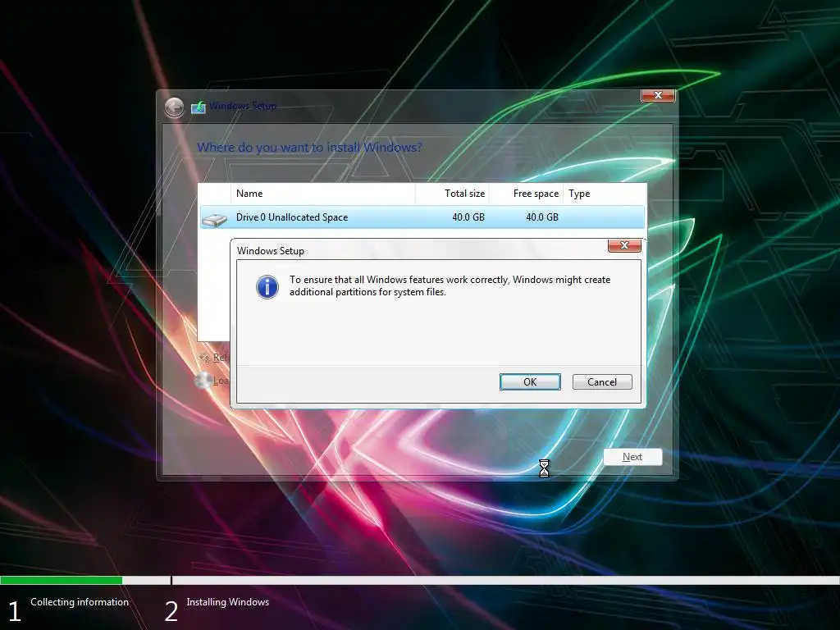Click the green setup progress bar

pyautogui.click(x=61, y=580)
